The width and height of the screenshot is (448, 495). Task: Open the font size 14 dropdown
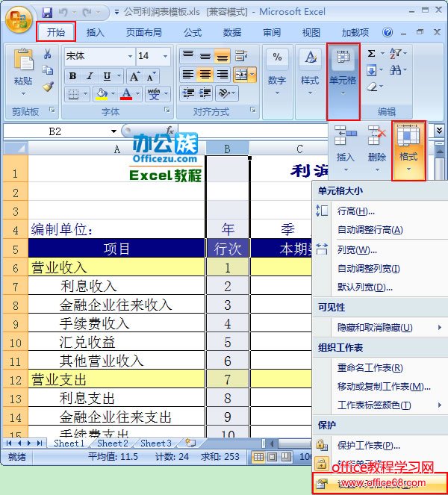[x=166, y=56]
